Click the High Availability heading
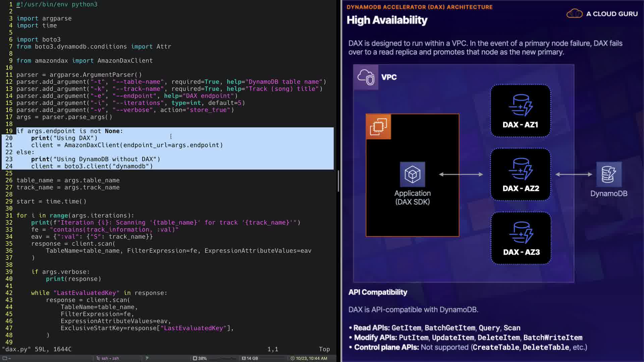Image resolution: width=644 pixels, height=362 pixels. click(x=387, y=20)
